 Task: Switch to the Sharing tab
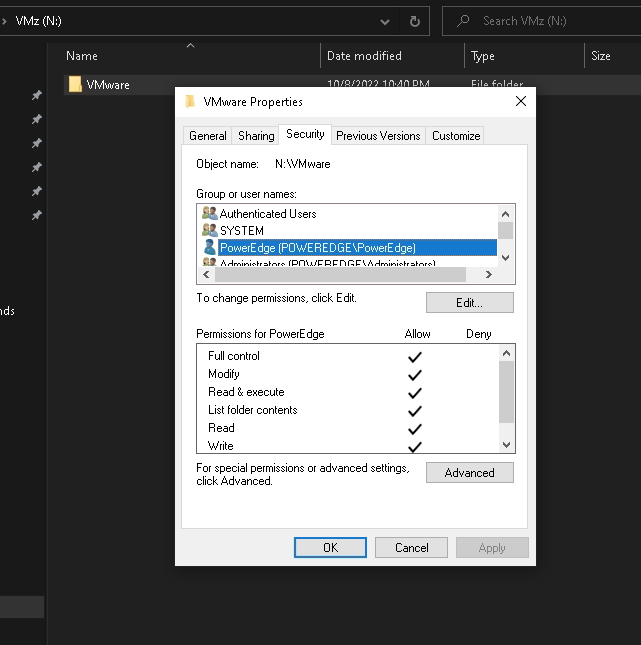point(256,136)
